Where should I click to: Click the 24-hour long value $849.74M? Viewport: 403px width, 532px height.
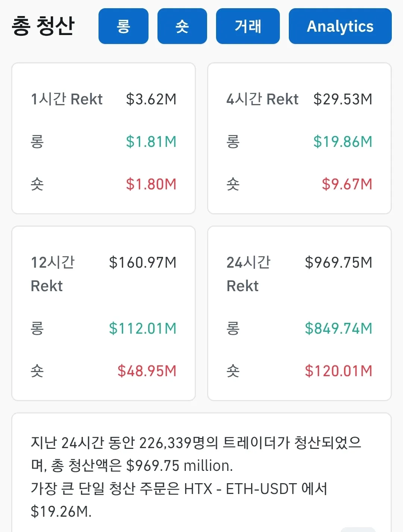click(x=338, y=328)
